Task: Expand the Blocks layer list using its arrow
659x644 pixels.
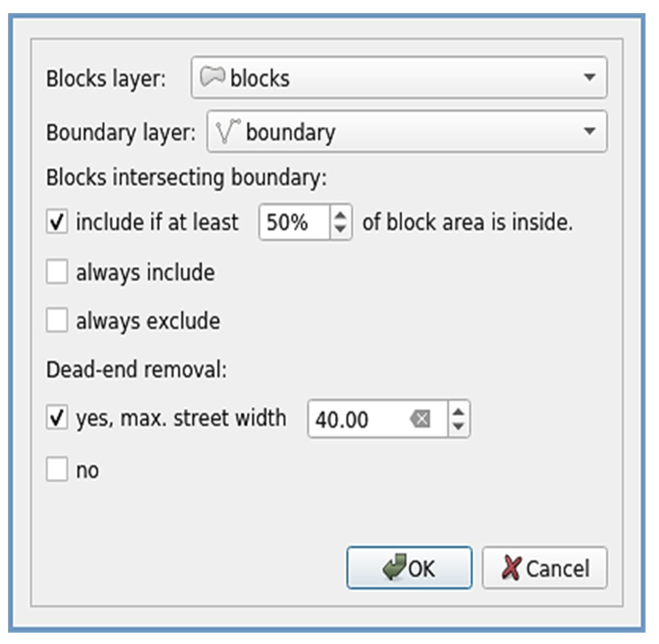Action: 589,77
